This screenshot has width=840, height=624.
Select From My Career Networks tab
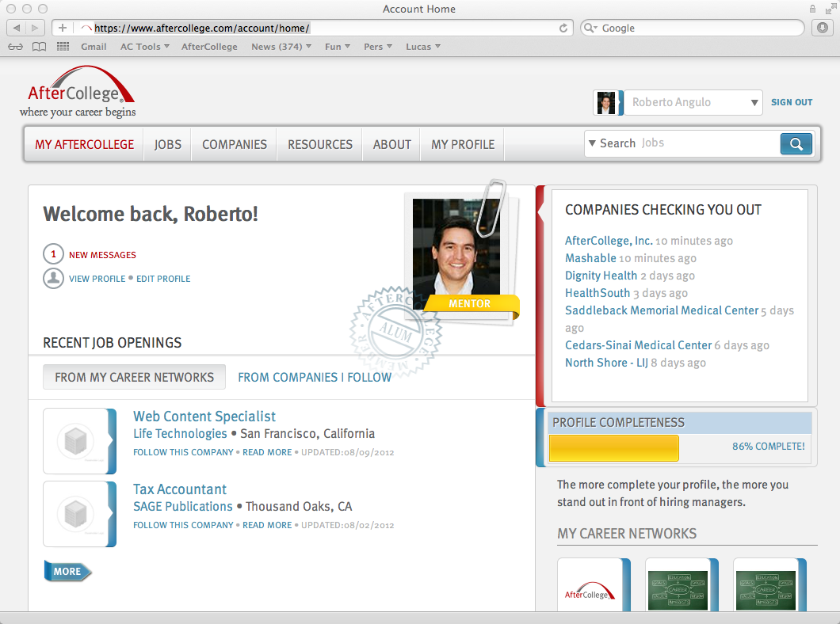pyautogui.click(x=135, y=377)
